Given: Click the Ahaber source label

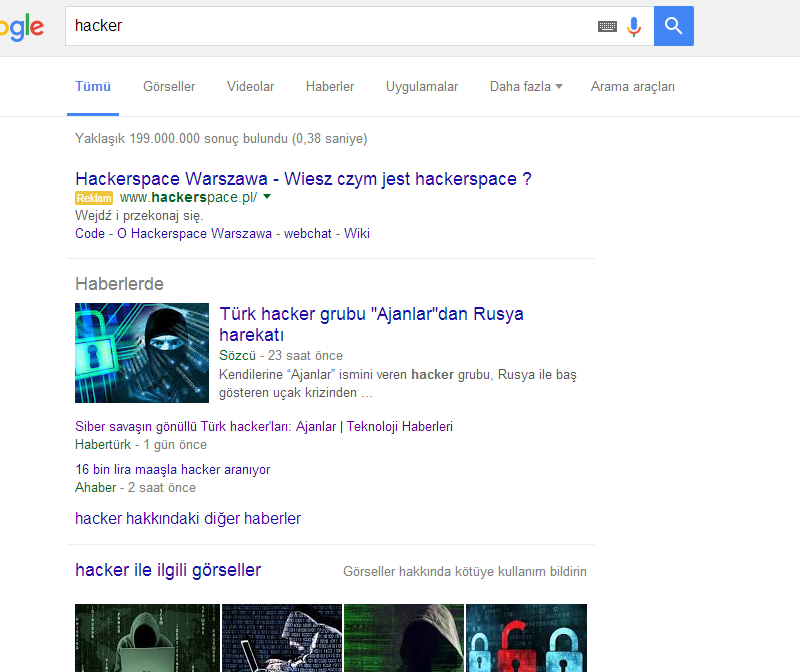Looking at the screenshot, I should (x=95, y=487).
